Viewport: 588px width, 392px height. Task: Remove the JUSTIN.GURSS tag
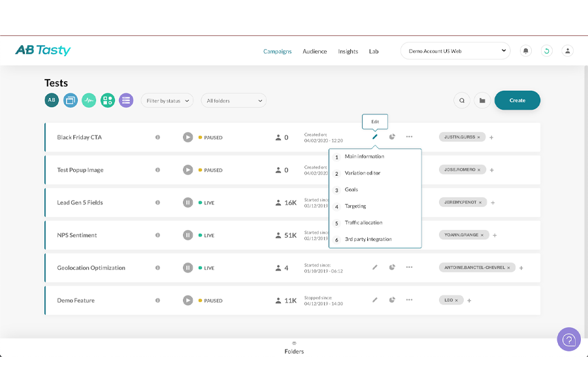(478, 137)
